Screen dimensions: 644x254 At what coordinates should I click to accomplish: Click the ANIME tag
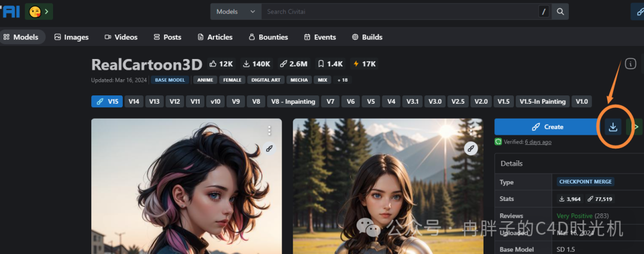point(205,80)
